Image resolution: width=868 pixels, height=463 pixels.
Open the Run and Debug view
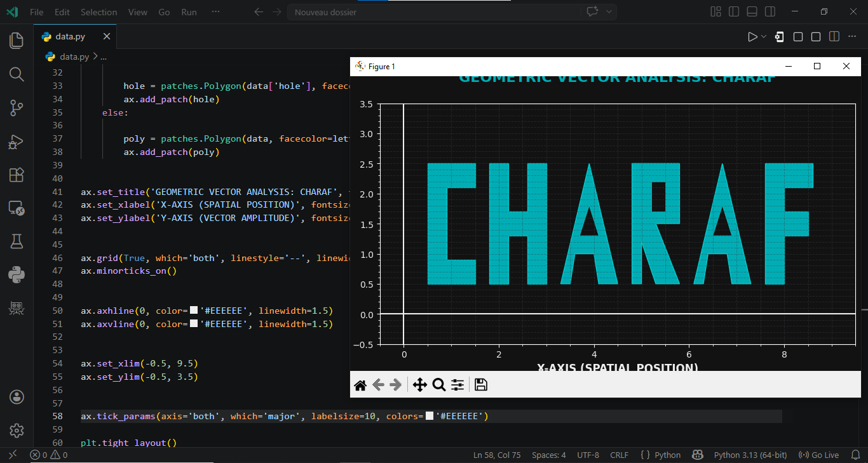[17, 142]
